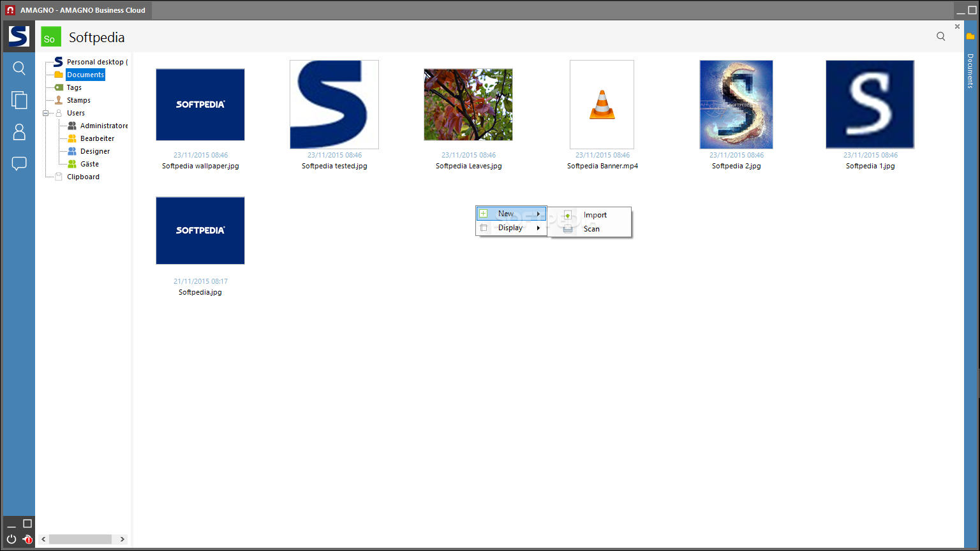Open the search tool in left sidebar
This screenshot has height=551, width=980.
pyautogui.click(x=19, y=68)
